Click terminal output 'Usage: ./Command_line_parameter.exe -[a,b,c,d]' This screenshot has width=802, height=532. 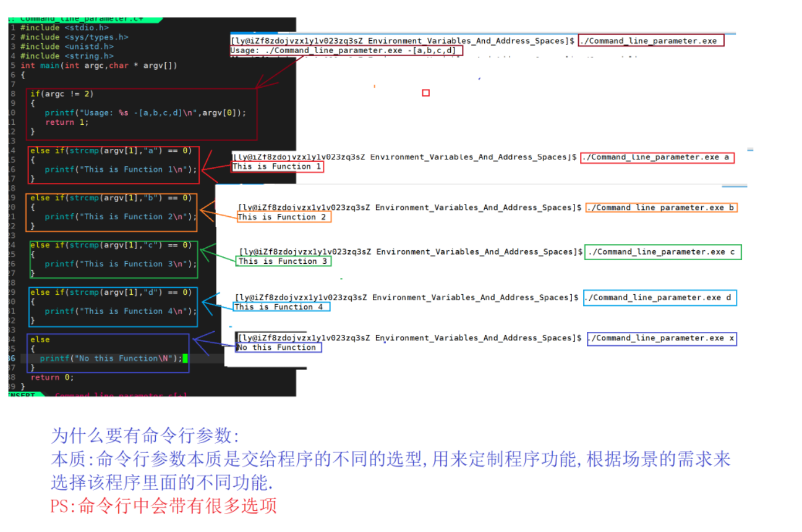[x=343, y=51]
